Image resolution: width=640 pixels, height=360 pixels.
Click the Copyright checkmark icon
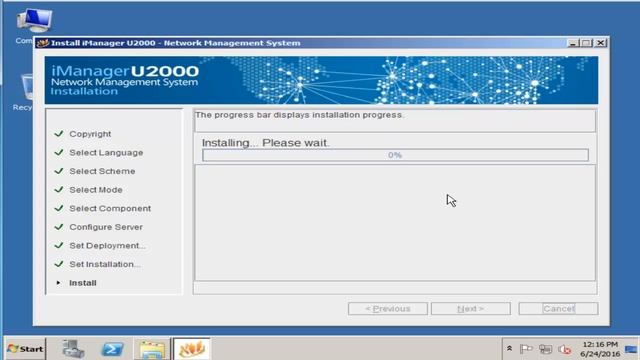(x=59, y=133)
